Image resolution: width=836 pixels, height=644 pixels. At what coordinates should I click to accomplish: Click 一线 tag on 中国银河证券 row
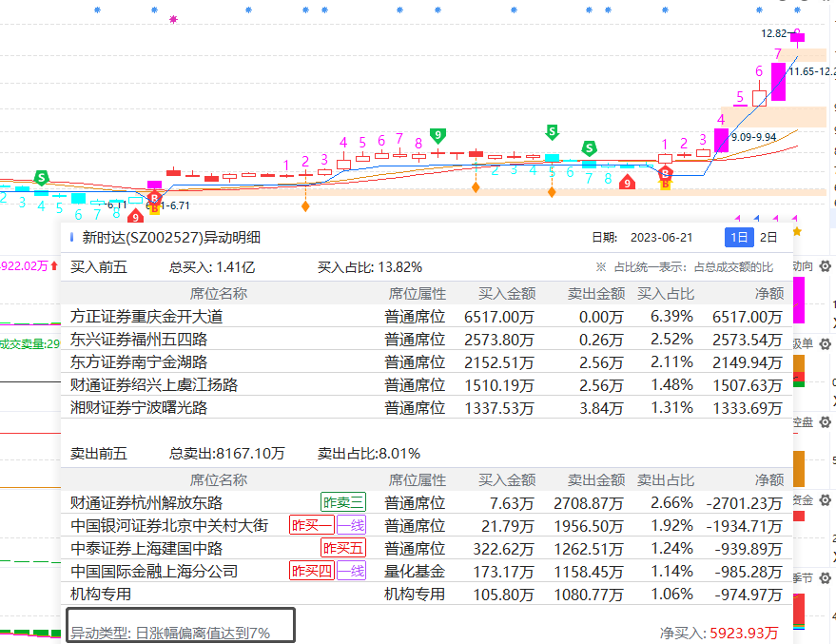[x=351, y=526]
